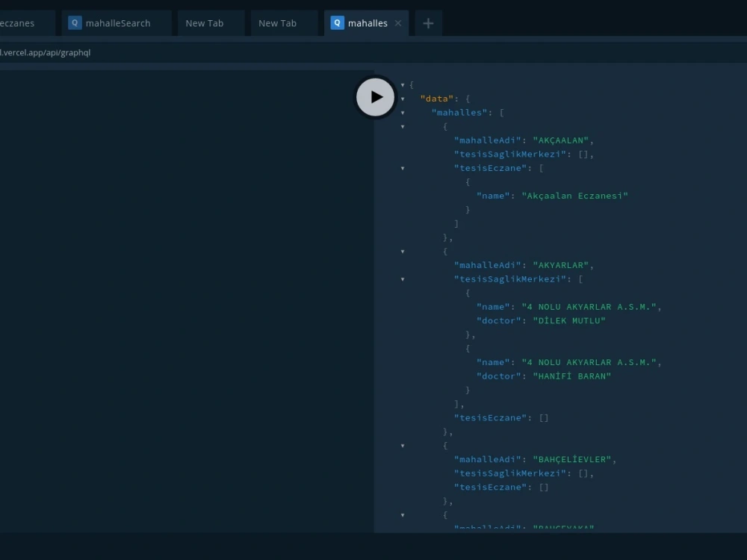The width and height of the screenshot is (747, 560).
Task: Run the query with the Play button
Action: pyautogui.click(x=374, y=96)
